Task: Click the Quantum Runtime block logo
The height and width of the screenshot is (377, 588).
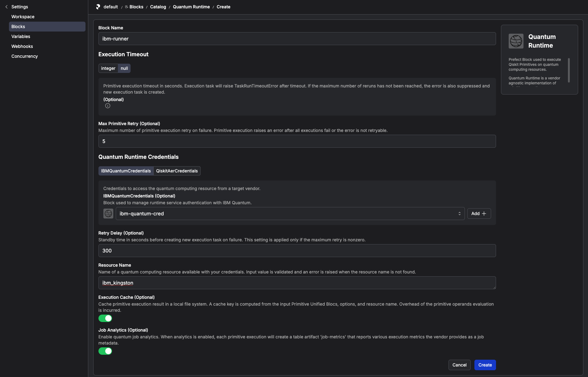Action: click(x=516, y=41)
